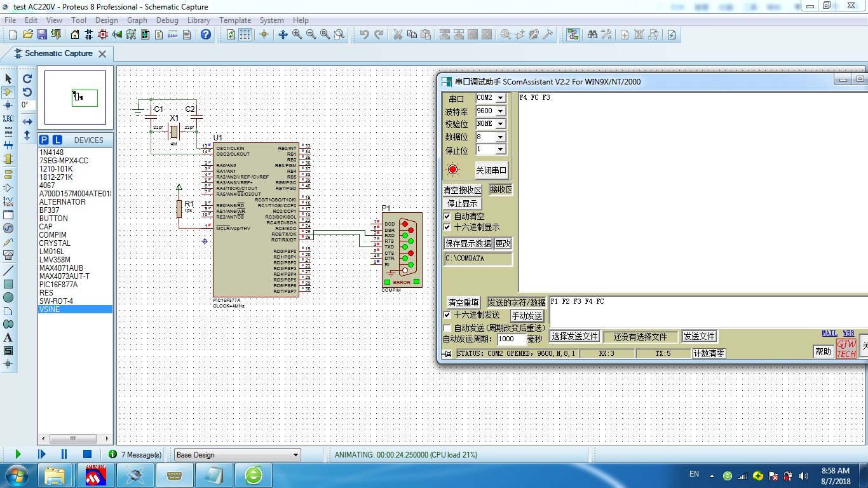The width and height of the screenshot is (868, 488).
Task: Search and tag with the binoculars icon
Action: [592, 34]
